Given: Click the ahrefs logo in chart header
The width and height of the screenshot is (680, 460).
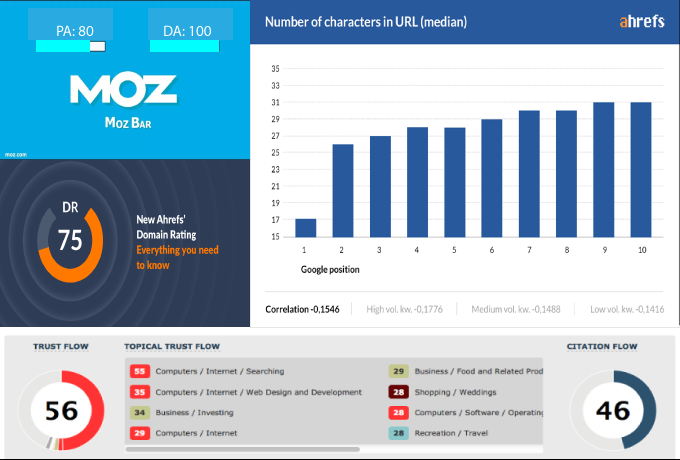Looking at the screenshot, I should (641, 21).
